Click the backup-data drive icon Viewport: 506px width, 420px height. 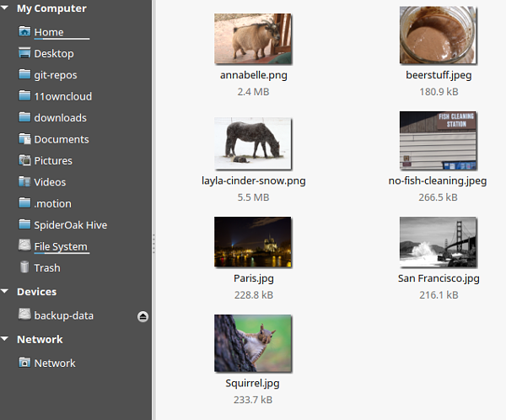coord(24,315)
